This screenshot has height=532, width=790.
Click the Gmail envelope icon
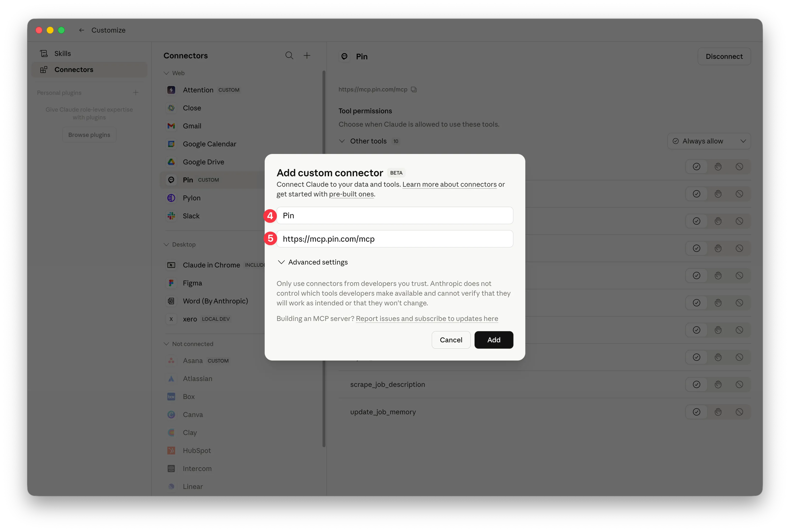171,126
